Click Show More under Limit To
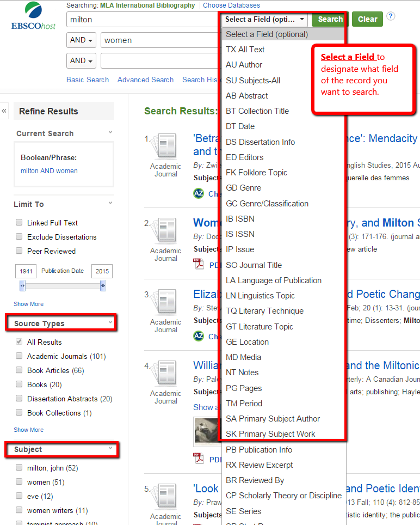Screen dimensions: 420x525 (28, 304)
